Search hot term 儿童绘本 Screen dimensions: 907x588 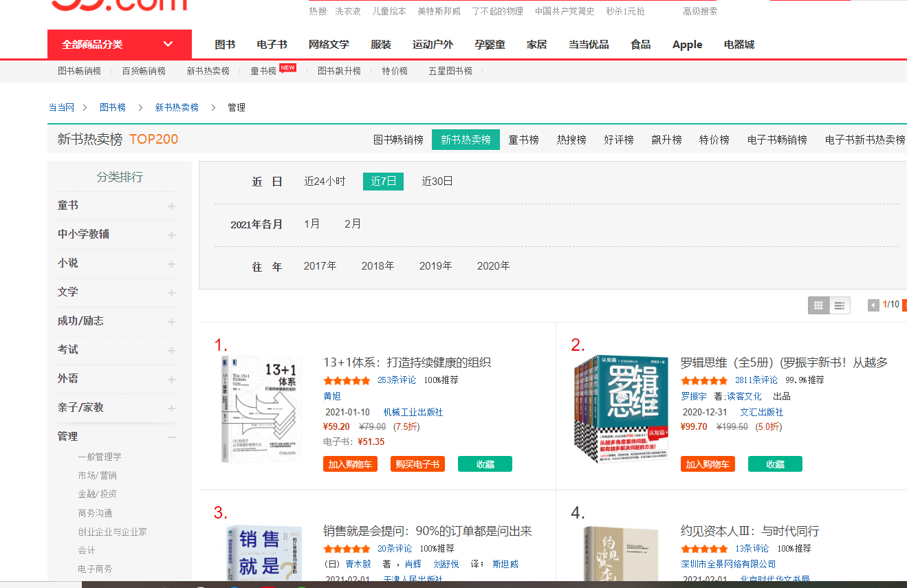click(389, 11)
